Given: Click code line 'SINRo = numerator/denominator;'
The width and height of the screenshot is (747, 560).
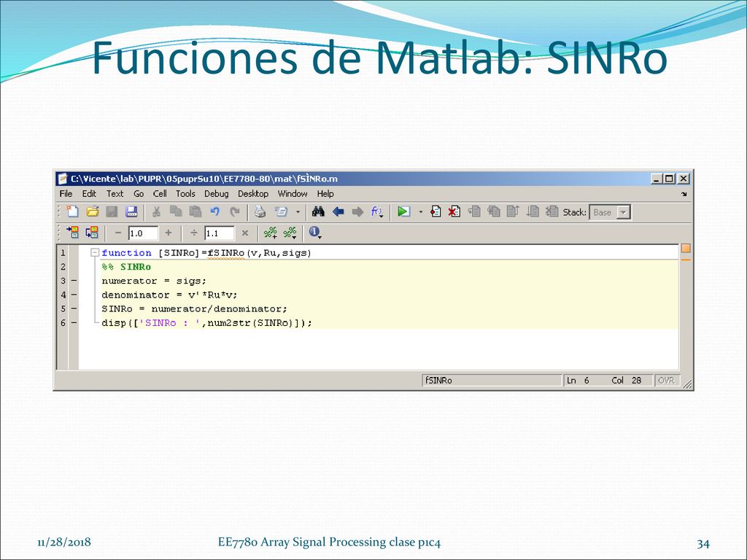Looking at the screenshot, I should point(194,308).
